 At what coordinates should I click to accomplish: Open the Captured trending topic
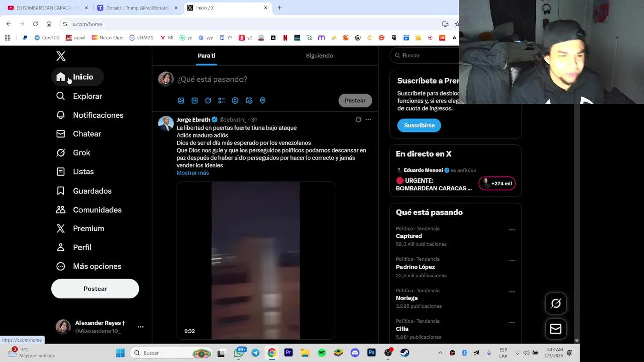[409, 236]
